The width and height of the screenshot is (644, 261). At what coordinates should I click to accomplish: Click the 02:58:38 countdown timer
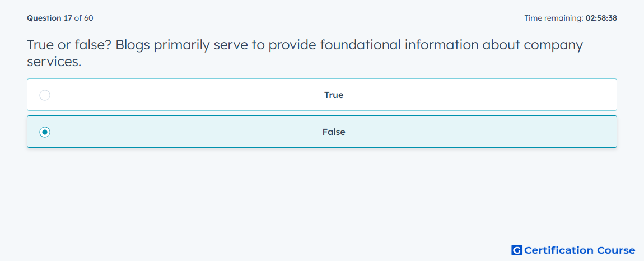(601, 18)
